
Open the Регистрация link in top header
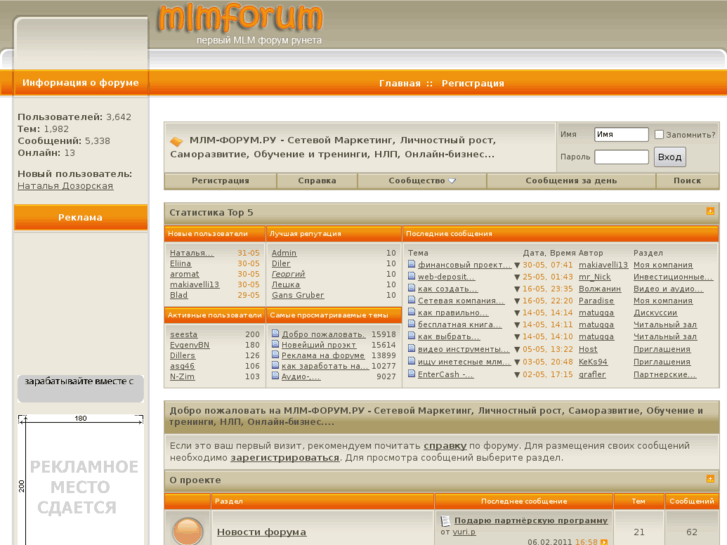click(x=473, y=84)
